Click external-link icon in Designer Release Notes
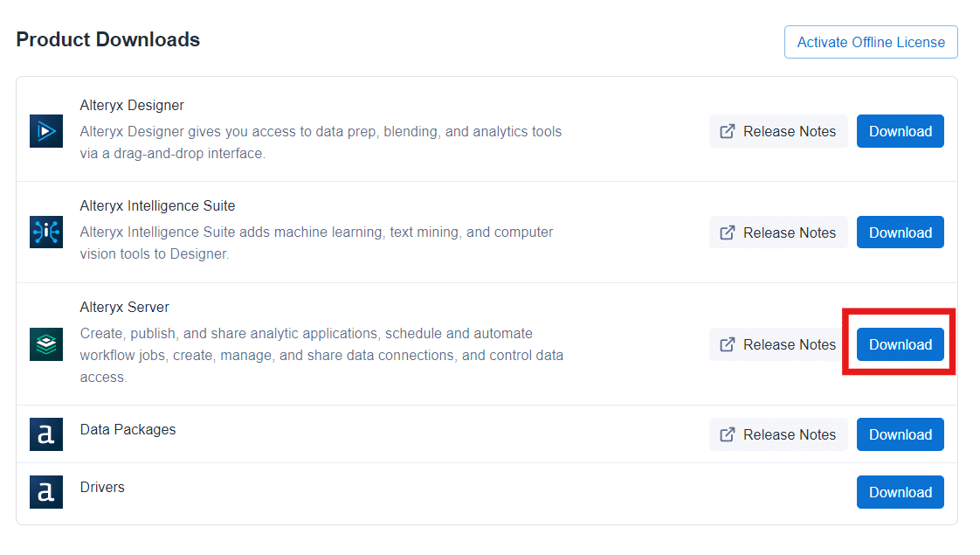The image size is (980, 555). click(x=727, y=131)
